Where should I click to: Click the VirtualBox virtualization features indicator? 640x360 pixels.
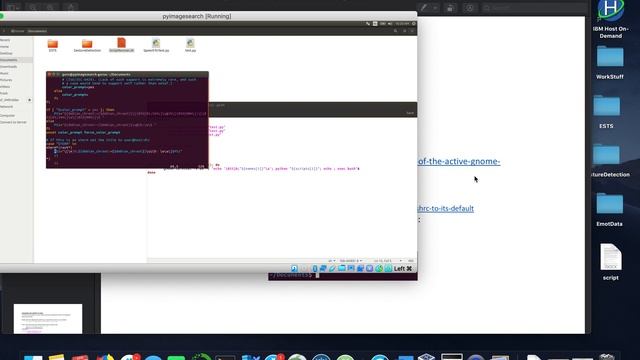(369, 268)
